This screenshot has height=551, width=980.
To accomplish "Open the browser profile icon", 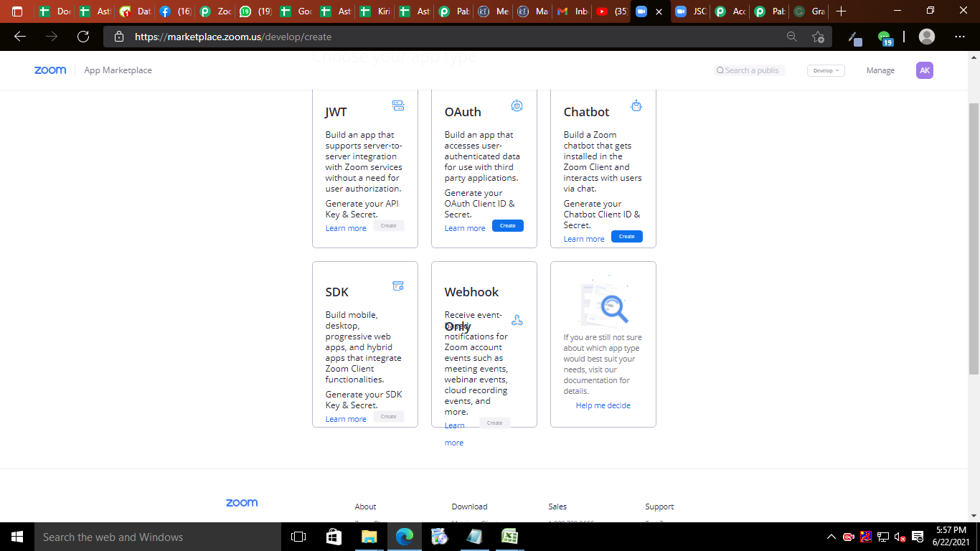I will pos(927,37).
